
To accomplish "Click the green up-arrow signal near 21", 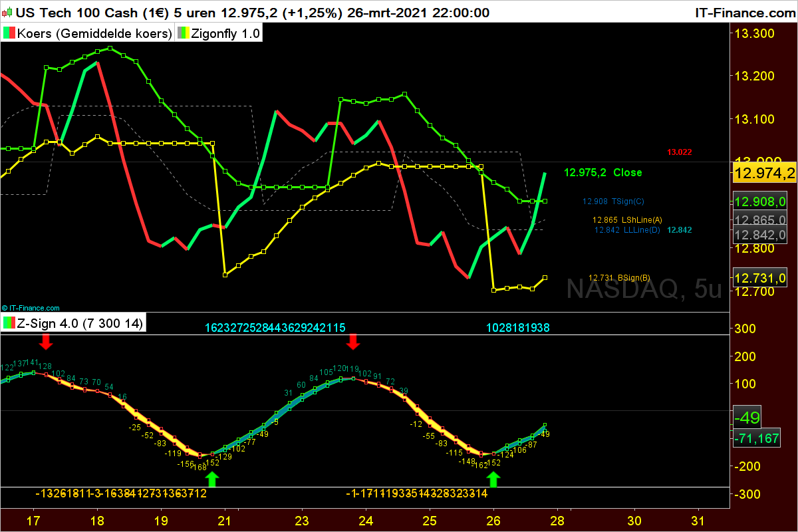I will (x=211, y=479).
